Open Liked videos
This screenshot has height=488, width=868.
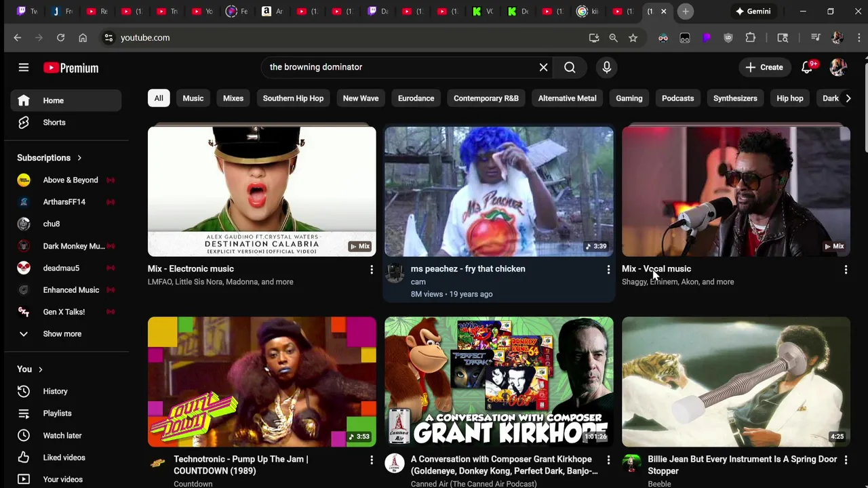pyautogui.click(x=66, y=457)
